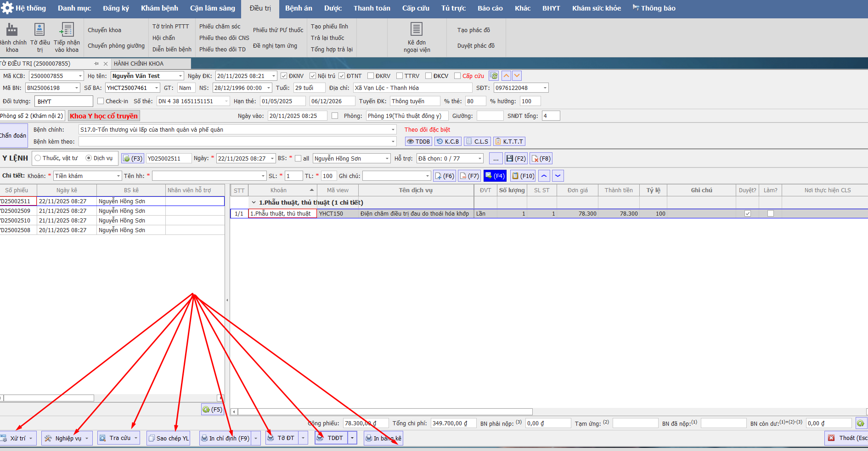Switch to the HÀNH CHÍNH KHOA tab
868x451 pixels.
click(x=139, y=64)
